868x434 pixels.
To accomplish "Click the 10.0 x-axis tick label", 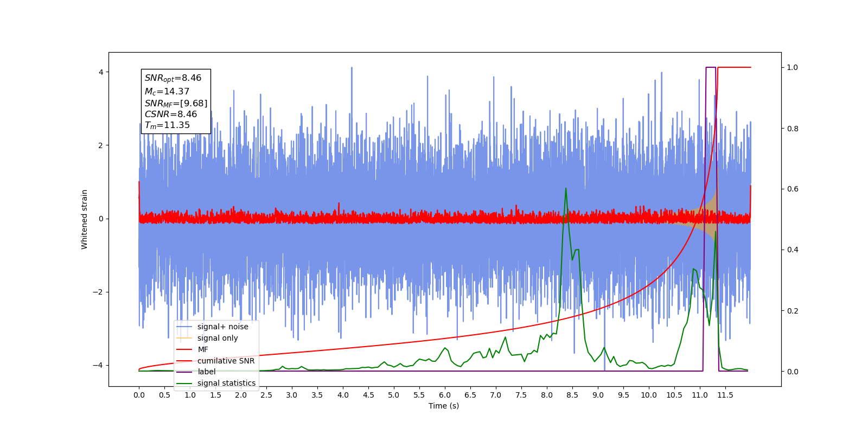I will (649, 395).
